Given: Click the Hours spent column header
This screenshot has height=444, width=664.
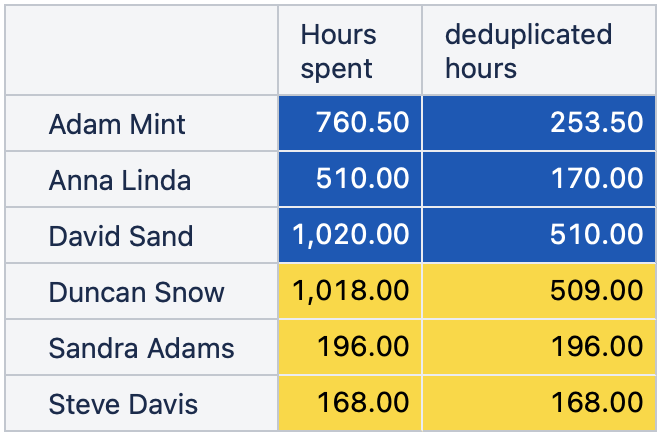Looking at the screenshot, I should tap(350, 50).
